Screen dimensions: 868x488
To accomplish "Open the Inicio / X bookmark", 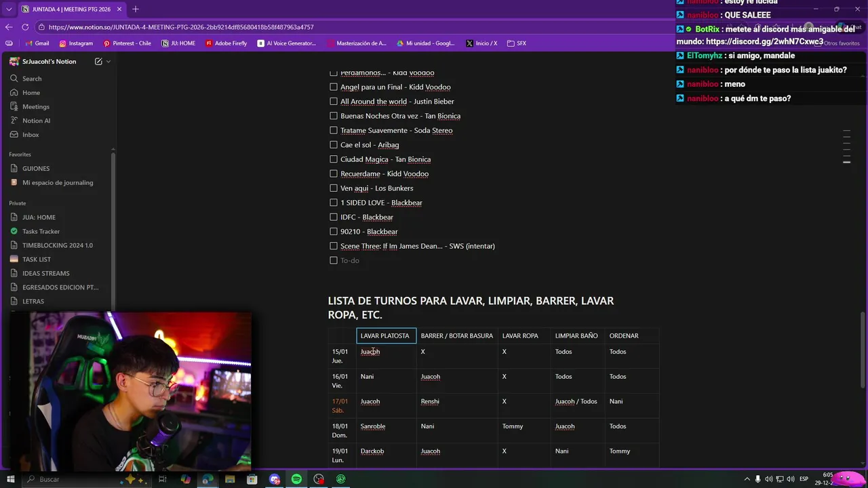I will (x=481, y=43).
